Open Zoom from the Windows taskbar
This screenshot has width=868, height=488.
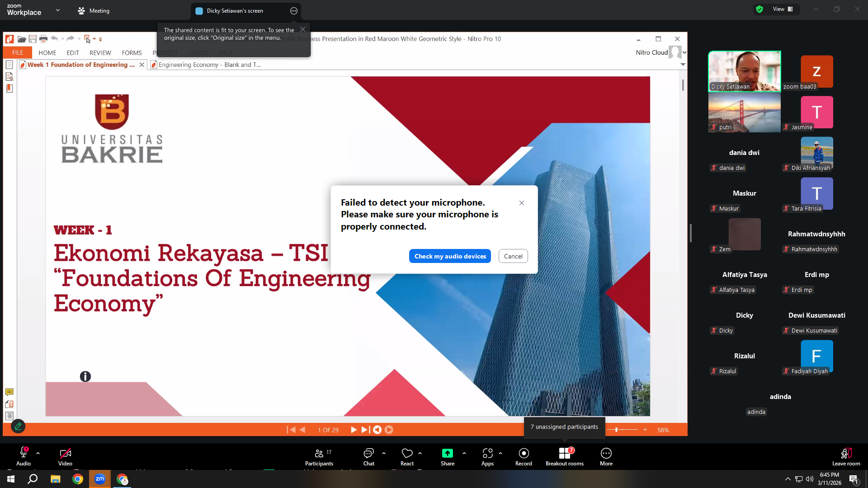coord(100,479)
